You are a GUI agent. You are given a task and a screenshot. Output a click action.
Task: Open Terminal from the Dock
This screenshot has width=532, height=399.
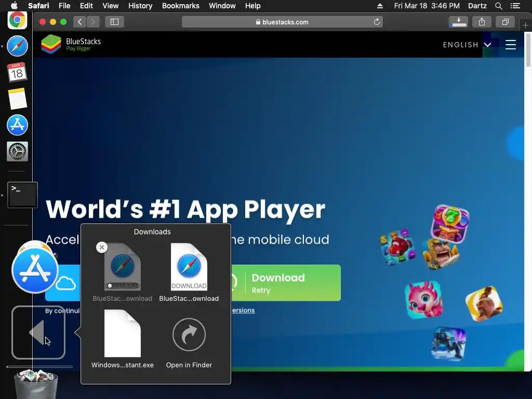coord(22,195)
